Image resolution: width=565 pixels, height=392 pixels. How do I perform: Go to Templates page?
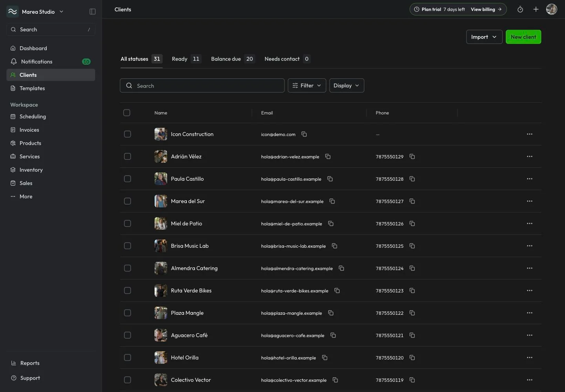point(51,88)
